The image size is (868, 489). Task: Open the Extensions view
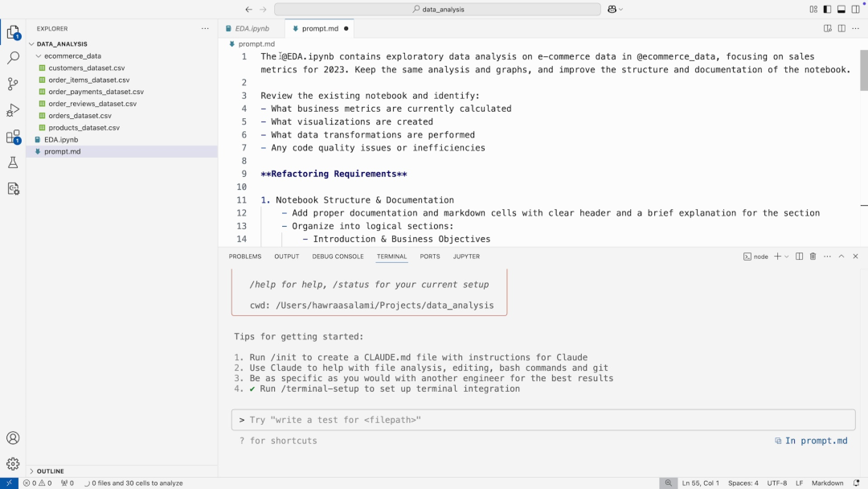point(13,137)
